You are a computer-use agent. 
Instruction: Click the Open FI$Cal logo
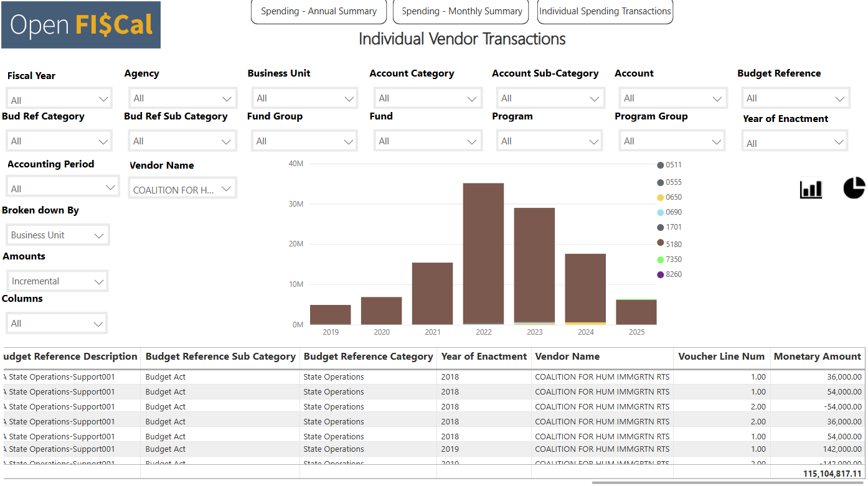click(81, 25)
